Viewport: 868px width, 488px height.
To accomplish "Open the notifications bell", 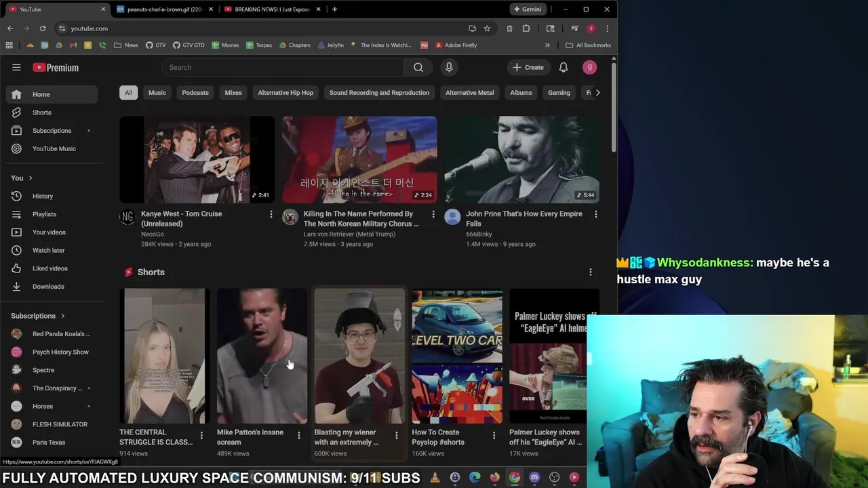I will tap(564, 67).
